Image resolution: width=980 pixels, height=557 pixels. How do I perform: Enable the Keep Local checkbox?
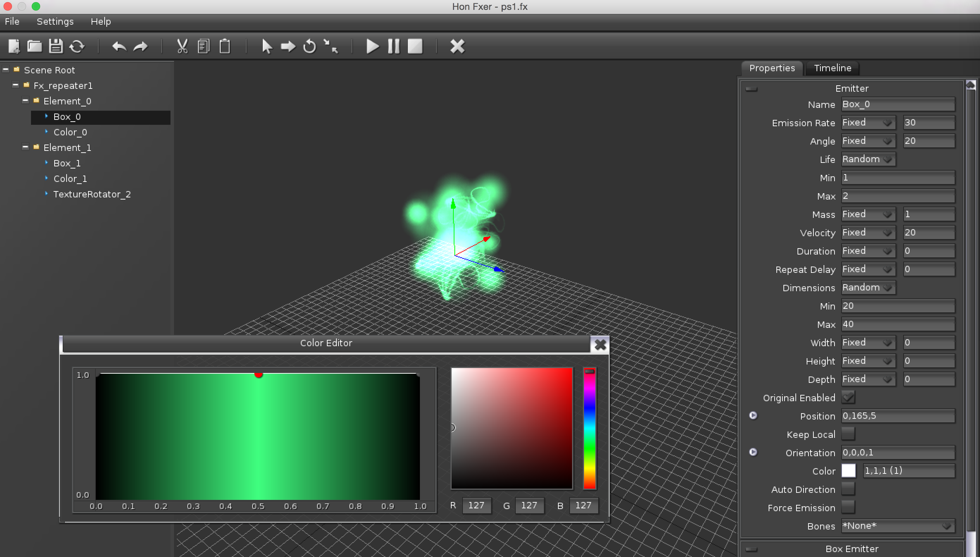848,434
